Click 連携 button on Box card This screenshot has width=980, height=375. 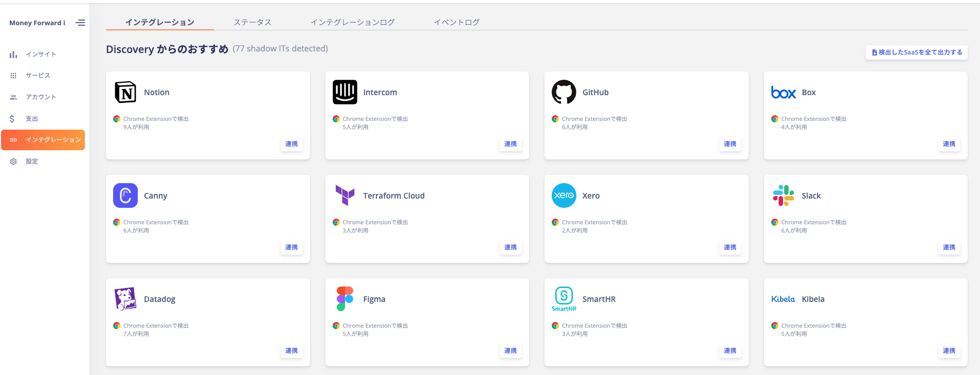pos(949,144)
